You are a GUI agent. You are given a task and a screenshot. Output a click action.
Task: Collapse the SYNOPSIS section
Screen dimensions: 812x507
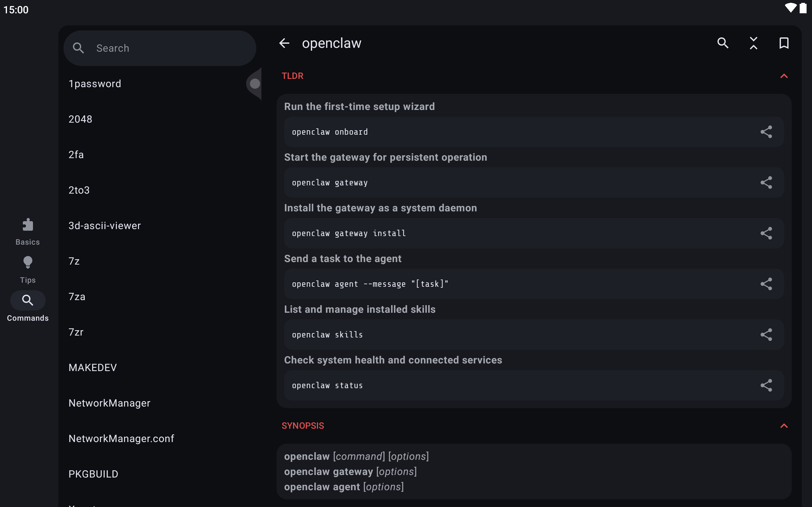pos(784,426)
